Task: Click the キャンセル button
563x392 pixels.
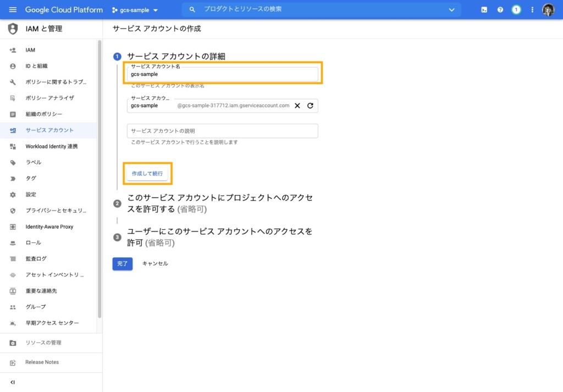Action: point(155,264)
